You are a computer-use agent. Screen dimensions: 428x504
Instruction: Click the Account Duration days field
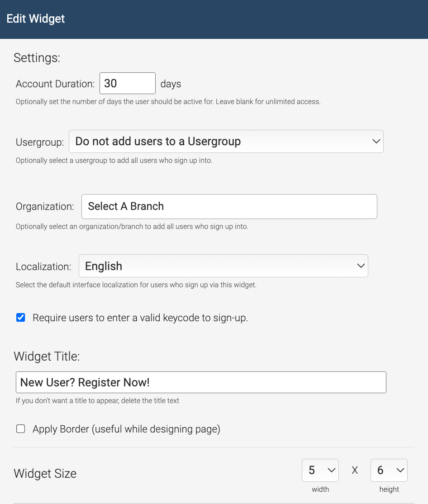tap(128, 83)
